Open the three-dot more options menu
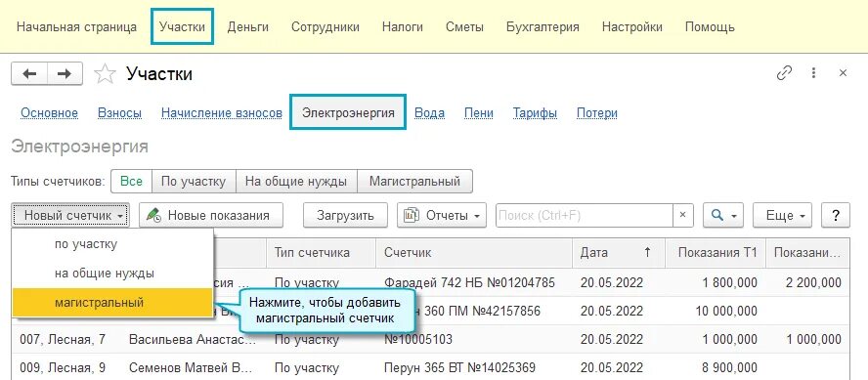 813,73
